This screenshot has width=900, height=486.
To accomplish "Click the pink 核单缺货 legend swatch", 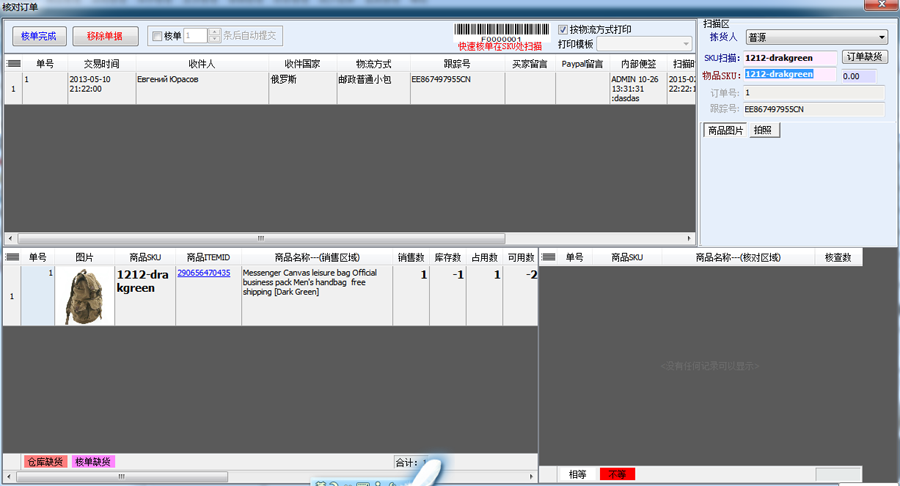I will pyautogui.click(x=93, y=462).
